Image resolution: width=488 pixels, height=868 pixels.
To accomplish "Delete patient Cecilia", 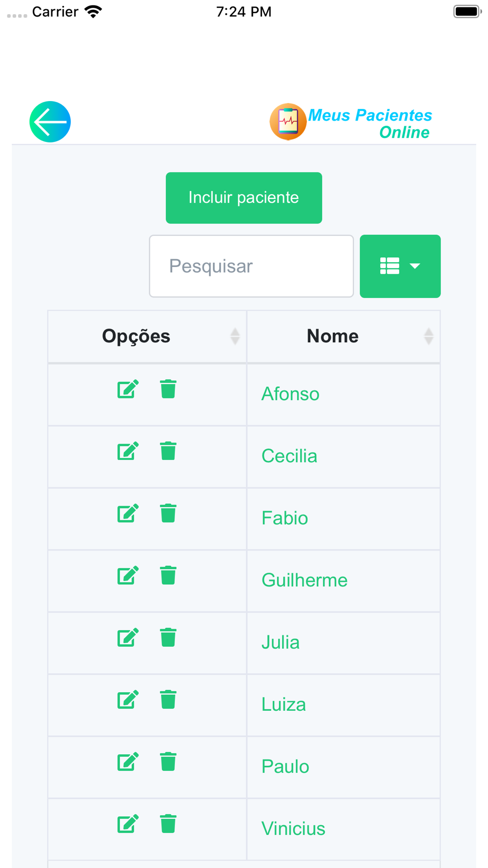I will tap(168, 451).
